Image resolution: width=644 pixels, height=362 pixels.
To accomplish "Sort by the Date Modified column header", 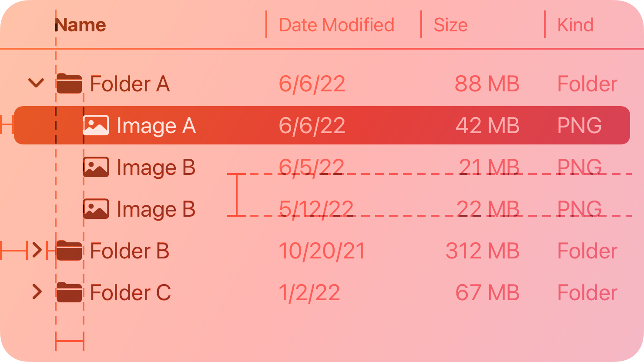I will point(336,25).
